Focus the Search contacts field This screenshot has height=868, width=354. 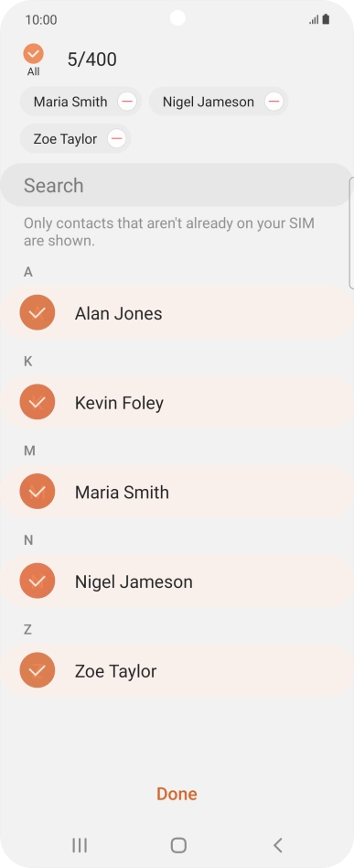176,186
